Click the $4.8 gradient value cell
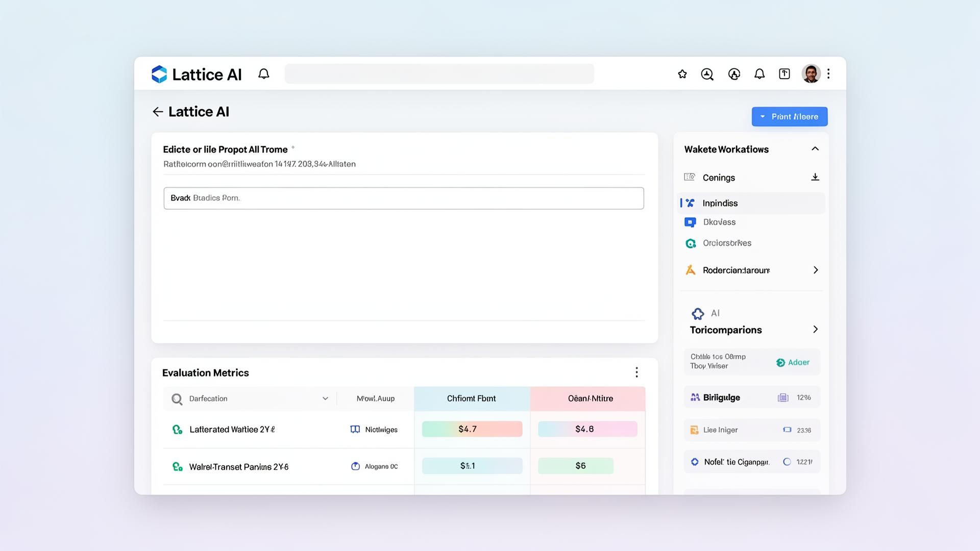 (x=587, y=429)
